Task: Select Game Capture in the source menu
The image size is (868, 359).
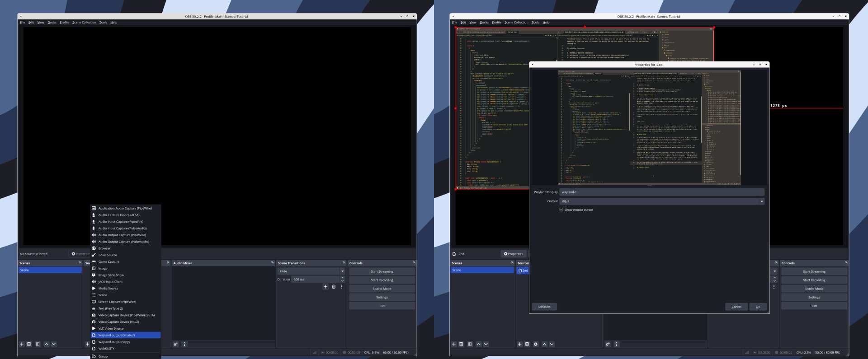Action: [x=126, y=262]
